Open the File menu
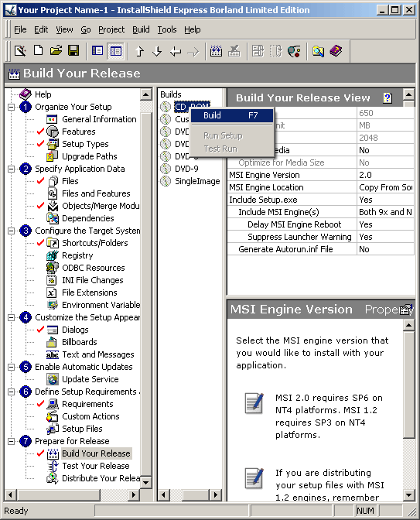This screenshot has height=520, width=420. point(20,30)
